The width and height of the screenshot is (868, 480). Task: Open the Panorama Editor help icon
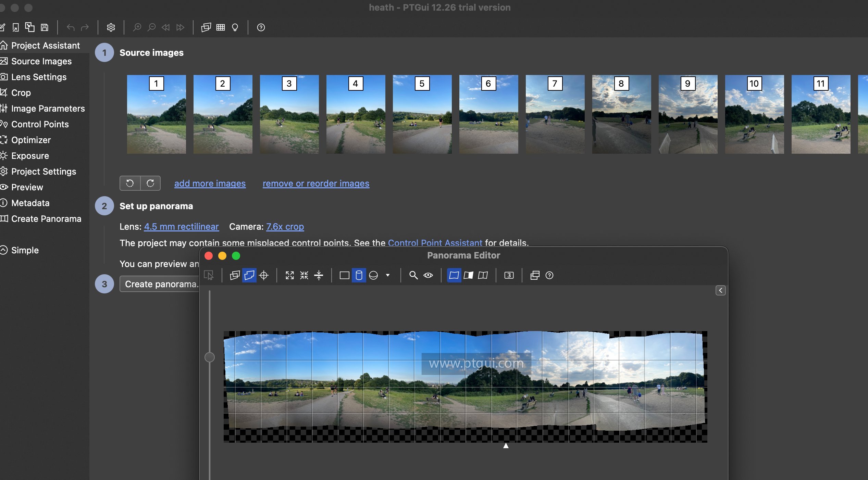[x=549, y=275]
